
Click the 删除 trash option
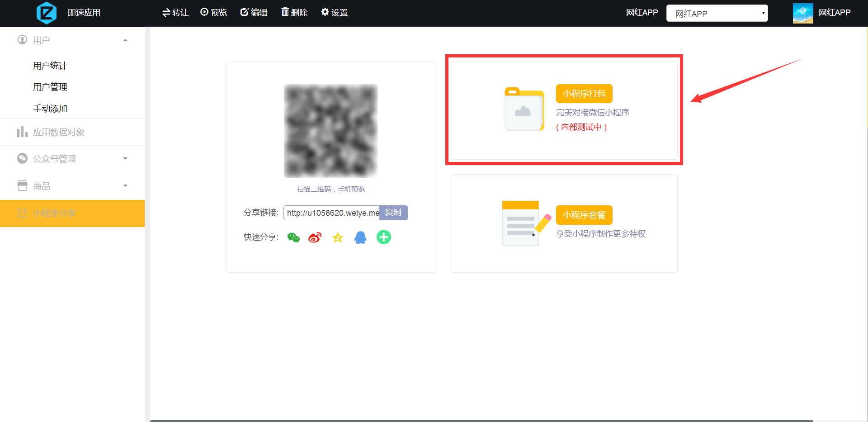tap(294, 13)
